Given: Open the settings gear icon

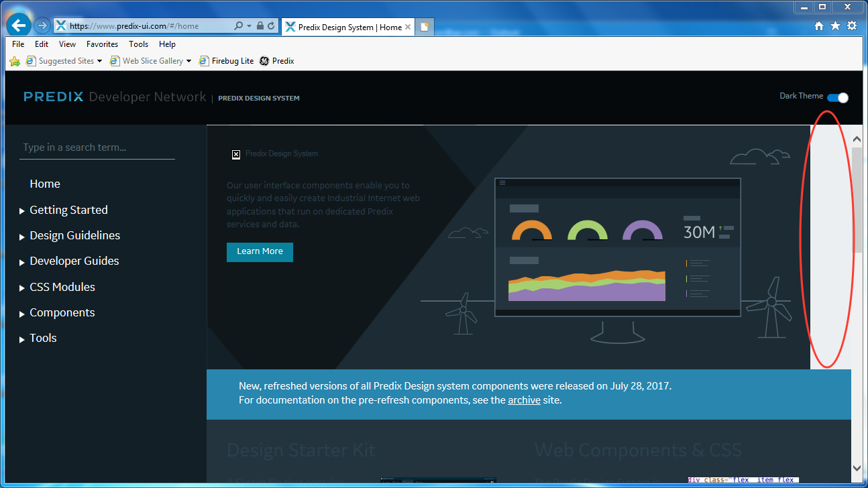Looking at the screenshot, I should (x=851, y=25).
